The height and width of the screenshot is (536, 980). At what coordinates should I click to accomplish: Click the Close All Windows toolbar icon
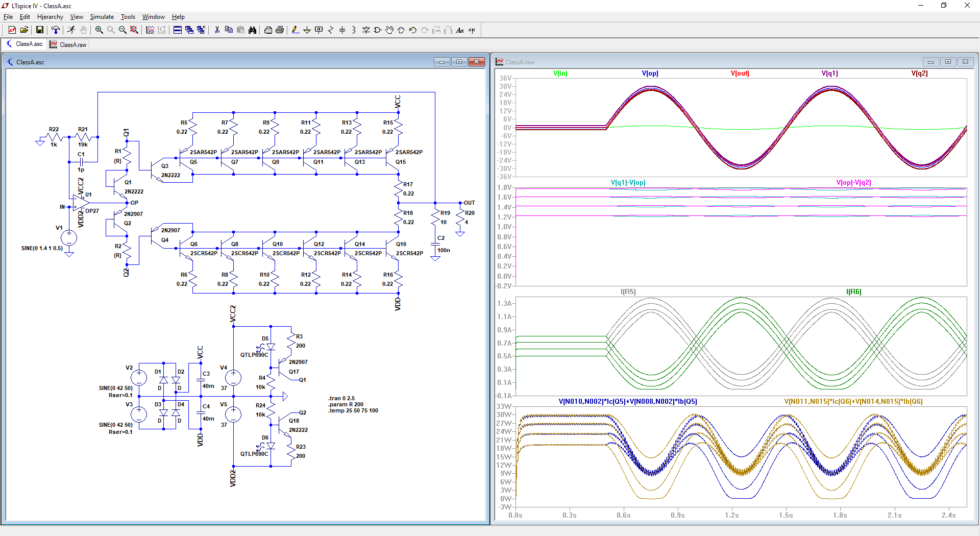click(201, 30)
